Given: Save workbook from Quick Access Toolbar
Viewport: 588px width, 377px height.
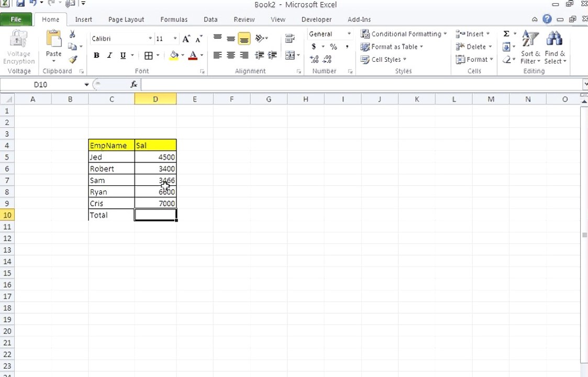Looking at the screenshot, I should pyautogui.click(x=20, y=4).
